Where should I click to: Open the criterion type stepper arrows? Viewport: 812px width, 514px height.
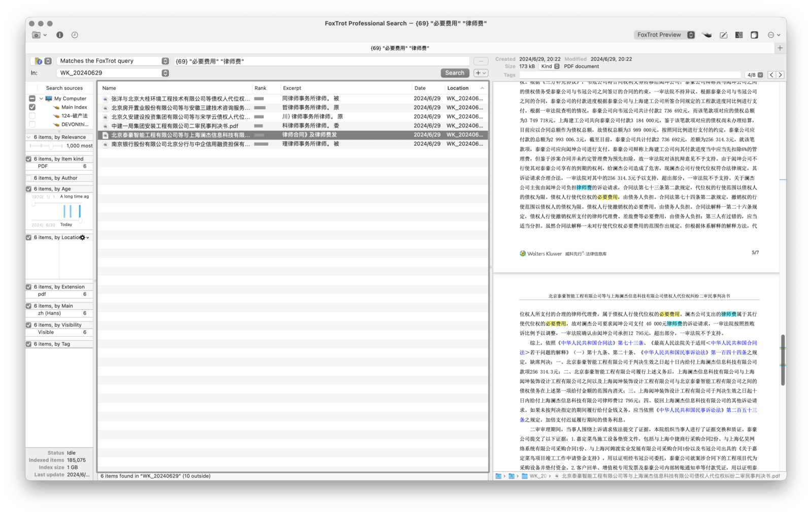point(48,61)
